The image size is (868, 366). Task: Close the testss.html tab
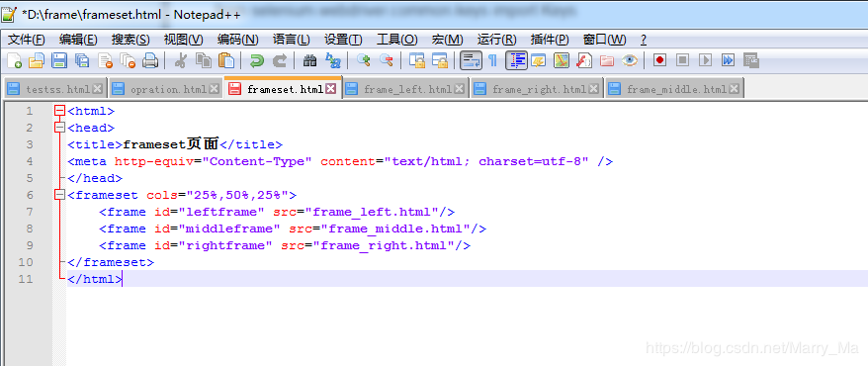[98, 89]
